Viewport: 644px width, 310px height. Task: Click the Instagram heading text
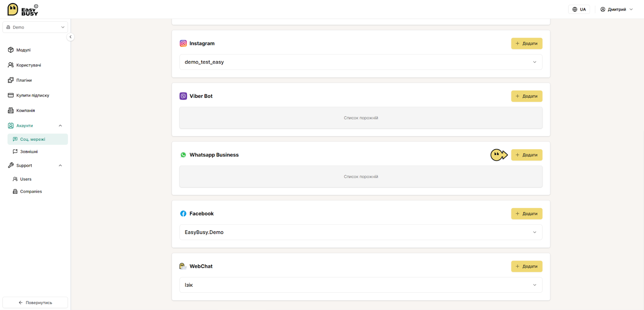tap(202, 43)
